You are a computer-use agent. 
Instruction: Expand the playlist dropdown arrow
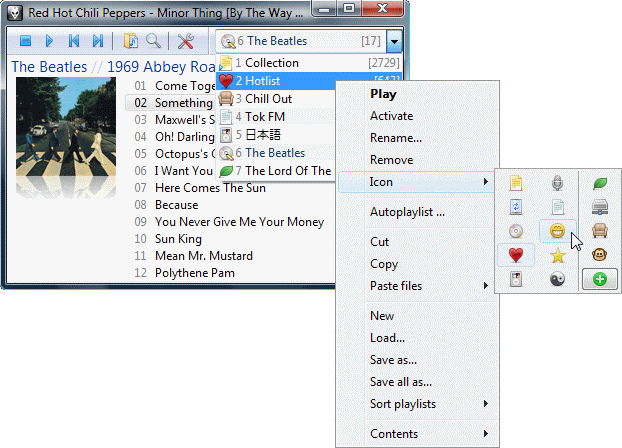click(394, 41)
